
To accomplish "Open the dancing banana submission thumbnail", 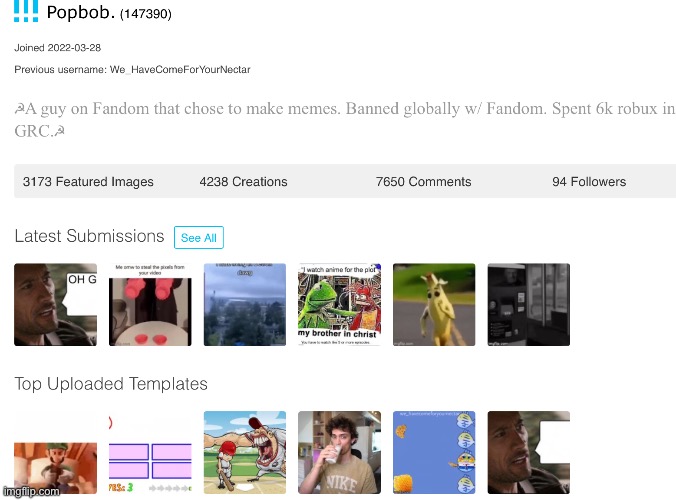I will (x=434, y=304).
